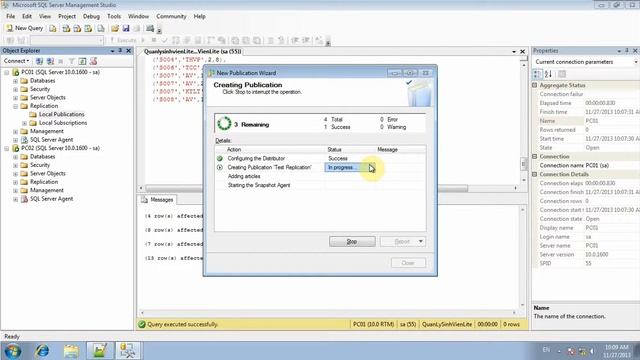The width and height of the screenshot is (640, 360).
Task: Open File Explorer from taskbar
Action: (x=71, y=351)
